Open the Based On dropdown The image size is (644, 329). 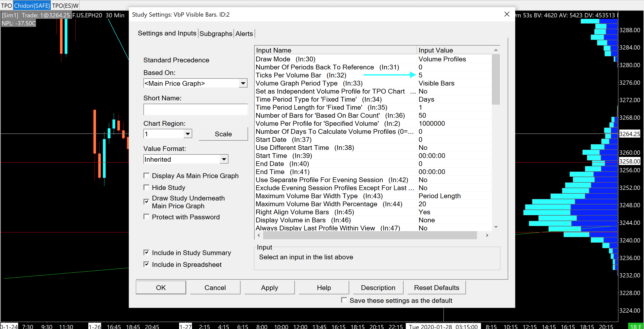click(x=243, y=83)
